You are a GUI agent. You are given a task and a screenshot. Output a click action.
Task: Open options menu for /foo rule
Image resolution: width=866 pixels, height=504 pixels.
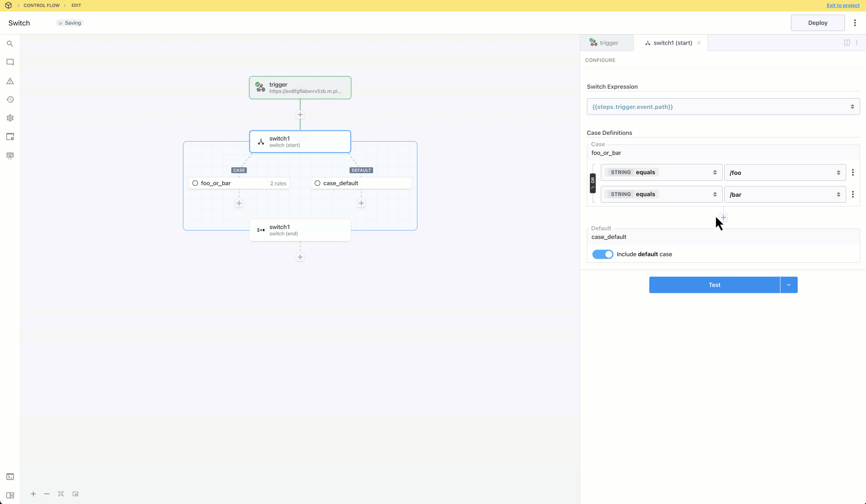tap(853, 172)
